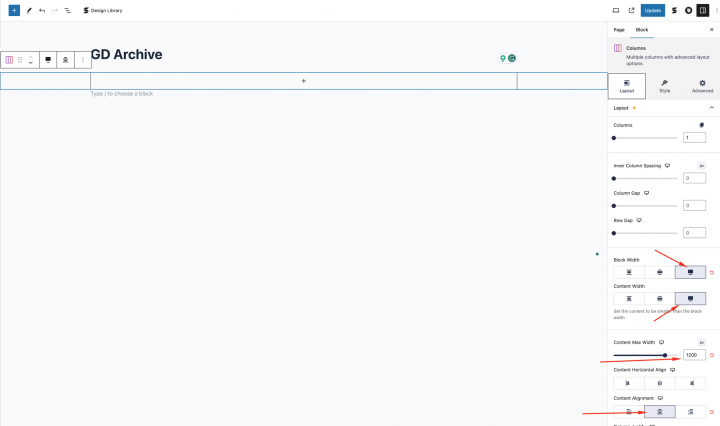Open the block inserter plus button
Image resolution: width=720 pixels, height=426 pixels.
click(x=14, y=10)
